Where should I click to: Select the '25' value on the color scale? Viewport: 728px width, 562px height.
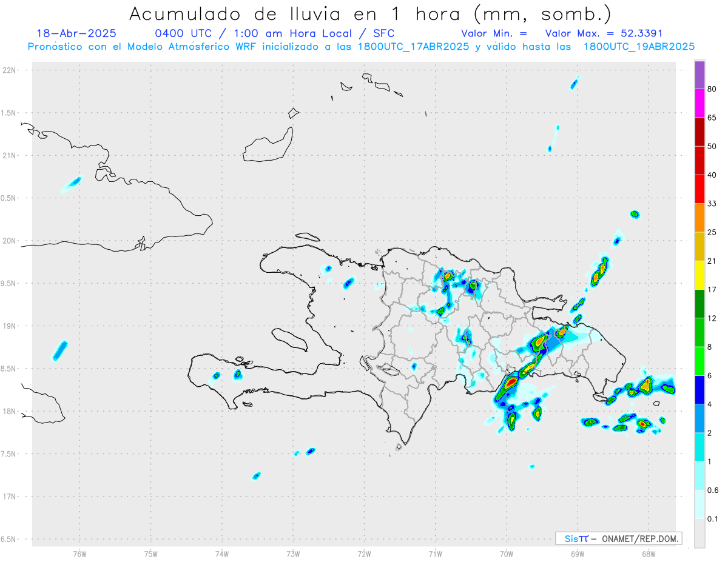712,232
